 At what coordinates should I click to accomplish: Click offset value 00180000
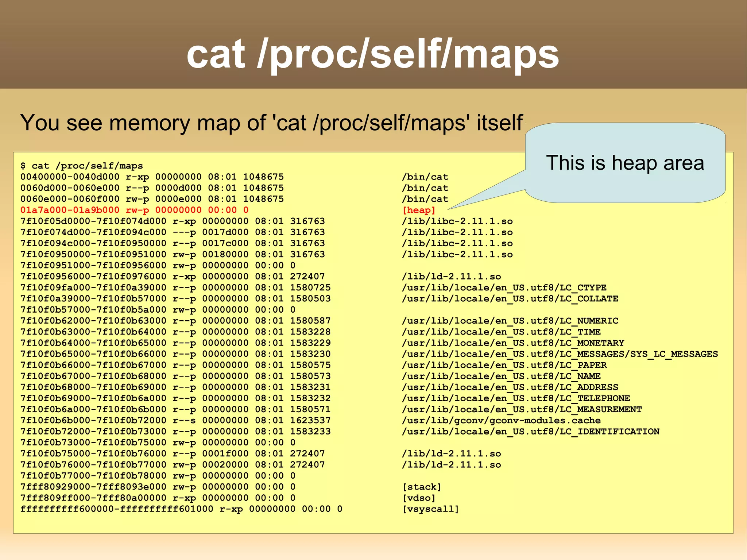click(225, 254)
